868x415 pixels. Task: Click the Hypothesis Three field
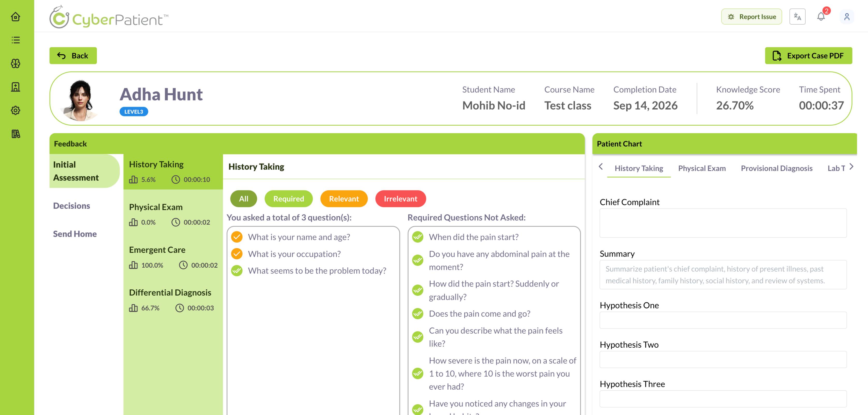[x=723, y=399]
